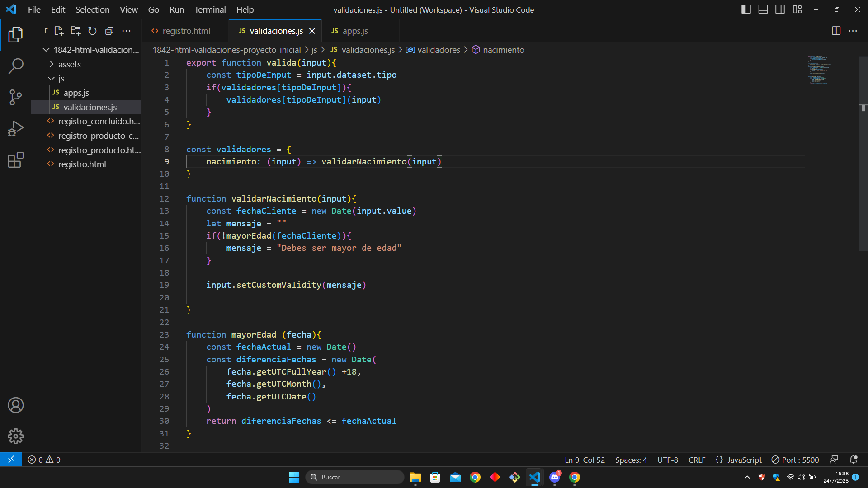Go to line via Ln 9, Col 52
This screenshot has height=488, width=868.
(x=585, y=460)
